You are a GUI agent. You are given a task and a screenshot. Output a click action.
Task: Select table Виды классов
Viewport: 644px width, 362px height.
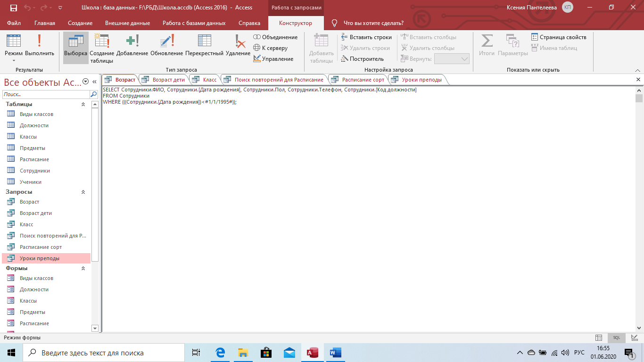tap(46, 114)
